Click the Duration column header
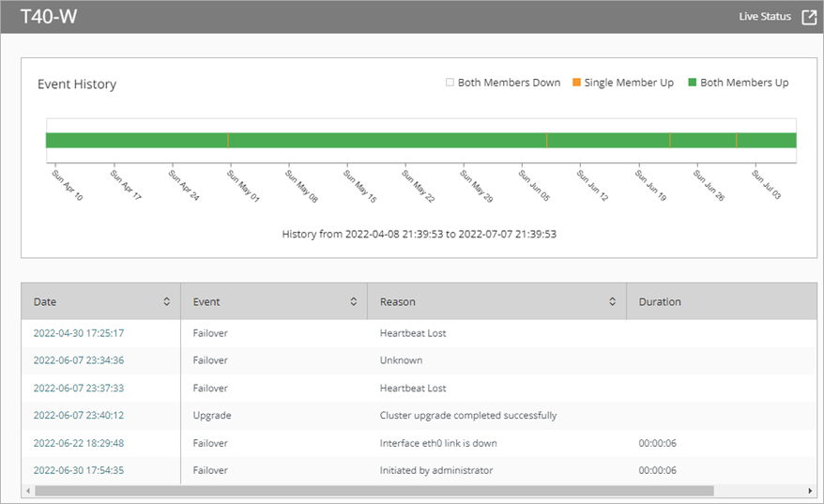Viewport: 824px width, 504px height. (660, 302)
